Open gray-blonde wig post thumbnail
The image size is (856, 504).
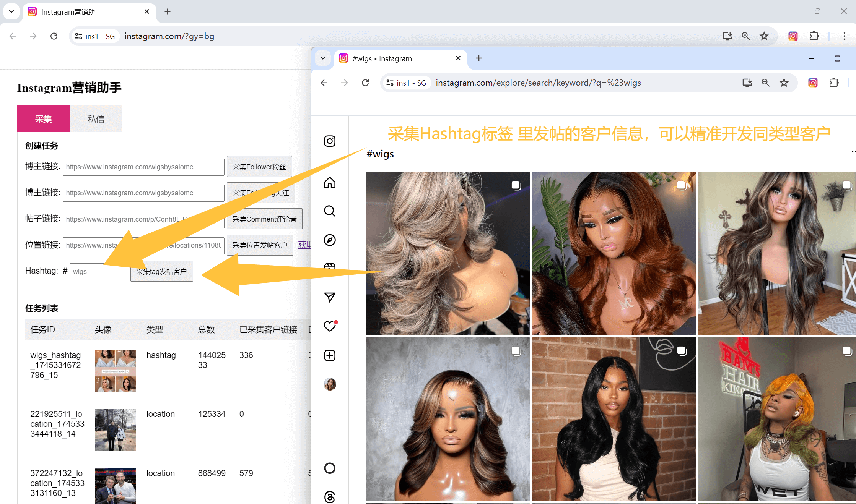(448, 254)
